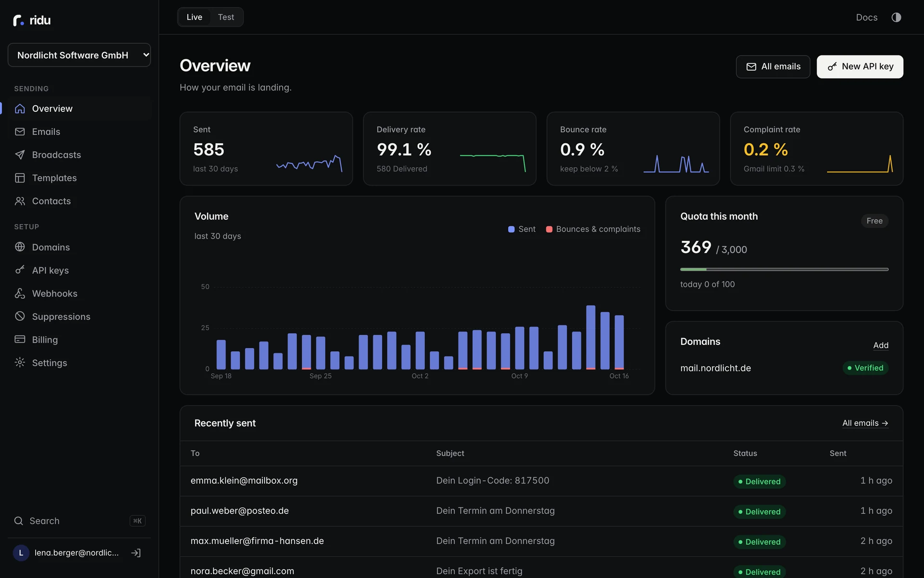Click the Status column header
The image size is (924, 578).
pos(745,453)
